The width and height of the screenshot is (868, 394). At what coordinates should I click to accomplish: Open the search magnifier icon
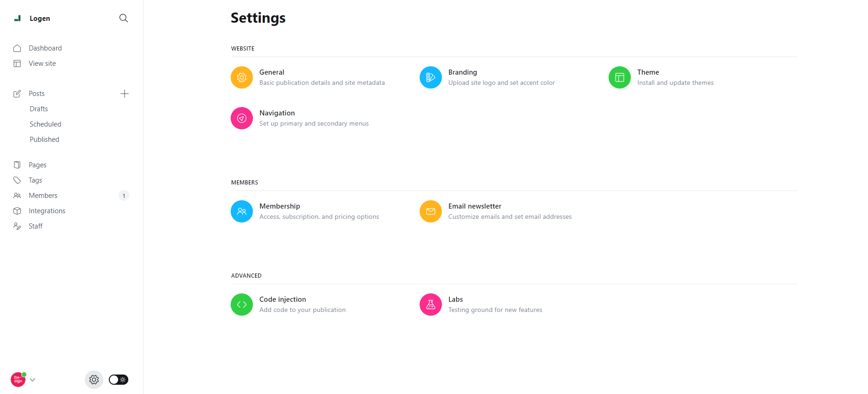124,18
